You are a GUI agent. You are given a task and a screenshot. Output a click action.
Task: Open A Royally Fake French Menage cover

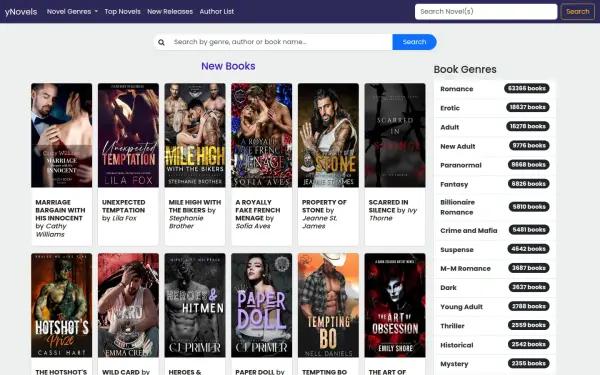[261, 135]
